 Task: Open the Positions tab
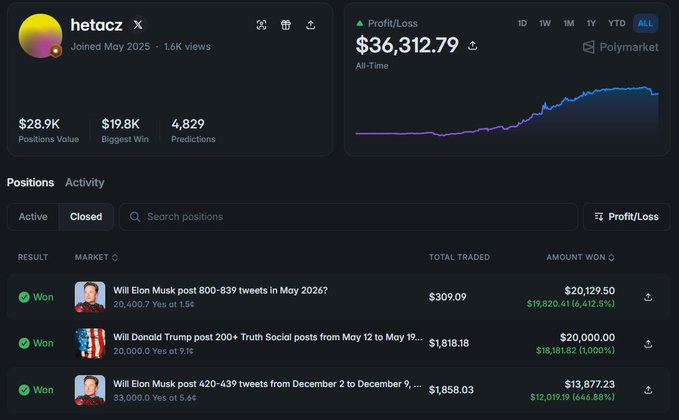30,182
